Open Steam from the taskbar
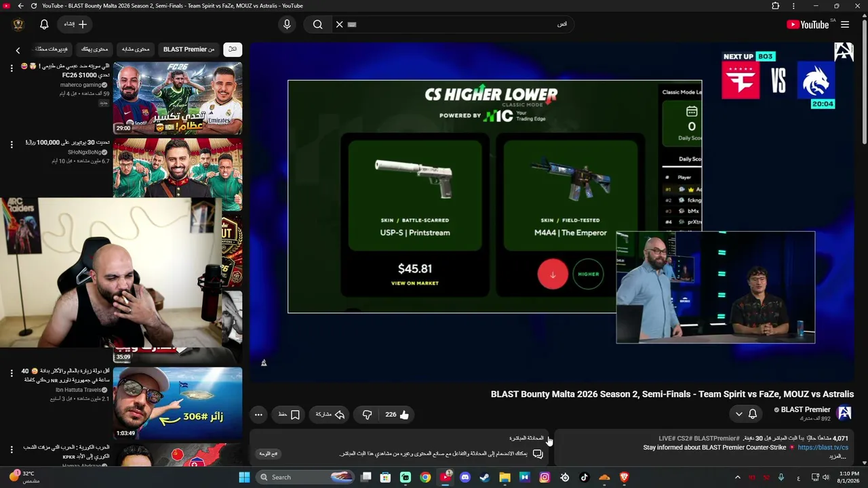 coord(485,477)
